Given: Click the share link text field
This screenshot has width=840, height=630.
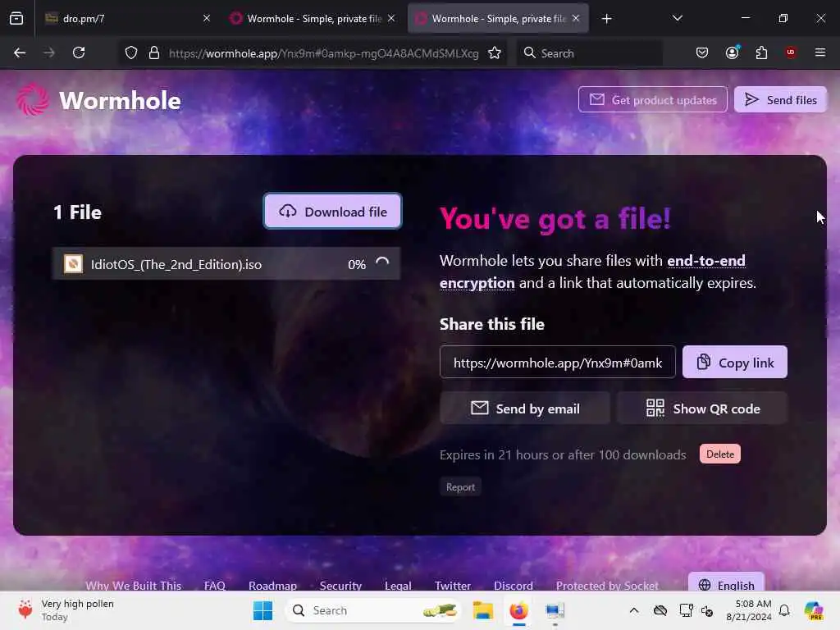Looking at the screenshot, I should [x=557, y=363].
